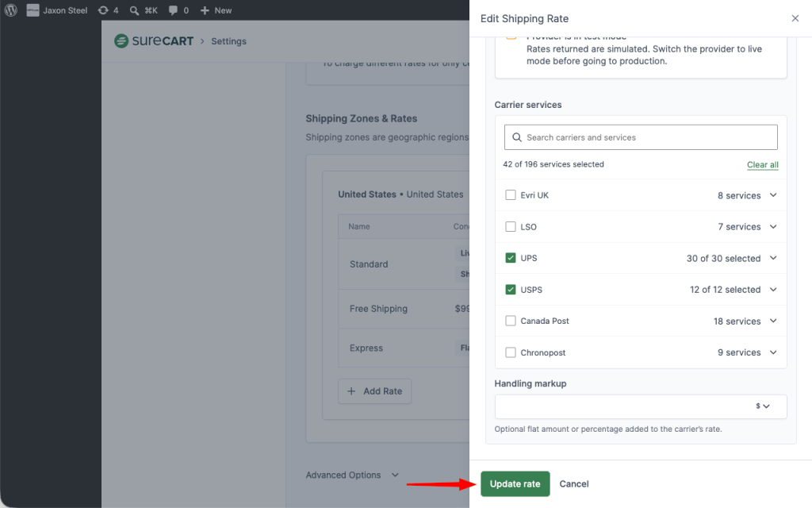Screen dimensions: 812x508
Task: Click the '18 services' Canada Post text
Action: 737,321
